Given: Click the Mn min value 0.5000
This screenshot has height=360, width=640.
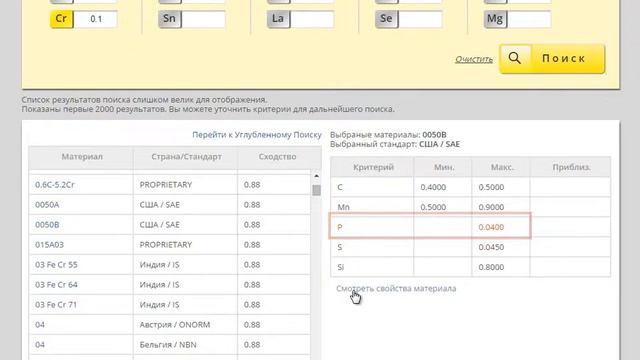Looking at the screenshot, I should point(433,207).
